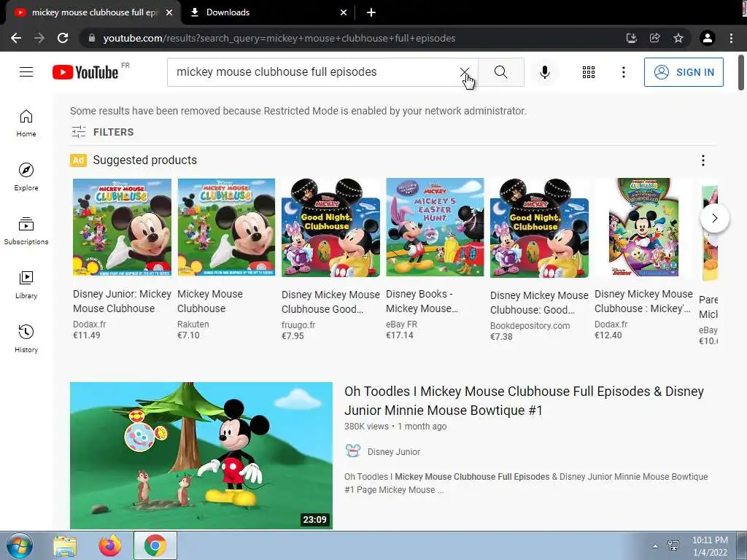Open Dodax.fr €12.40 DVD product image
747x560 pixels.
coord(643,227)
